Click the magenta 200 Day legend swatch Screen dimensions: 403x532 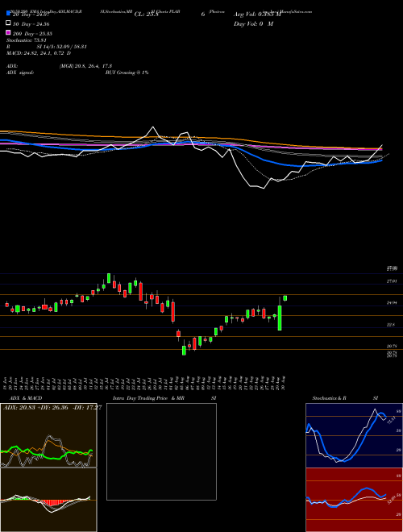[x=8, y=33]
